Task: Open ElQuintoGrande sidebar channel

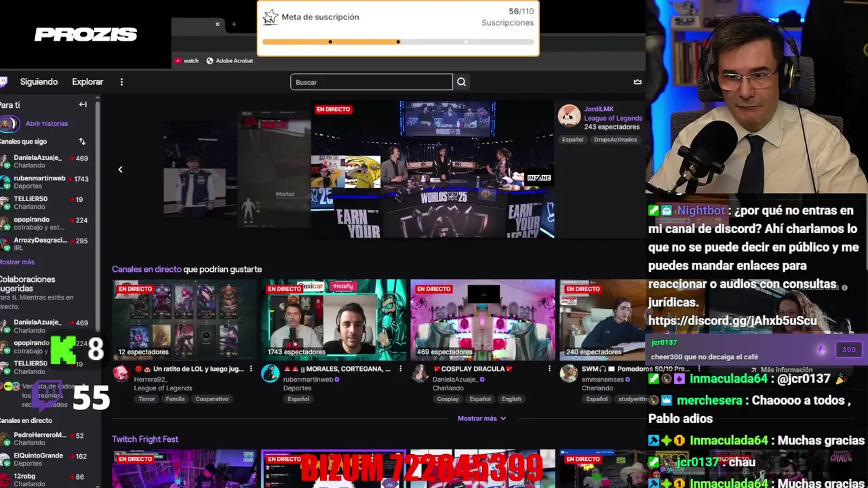Action: point(45,460)
